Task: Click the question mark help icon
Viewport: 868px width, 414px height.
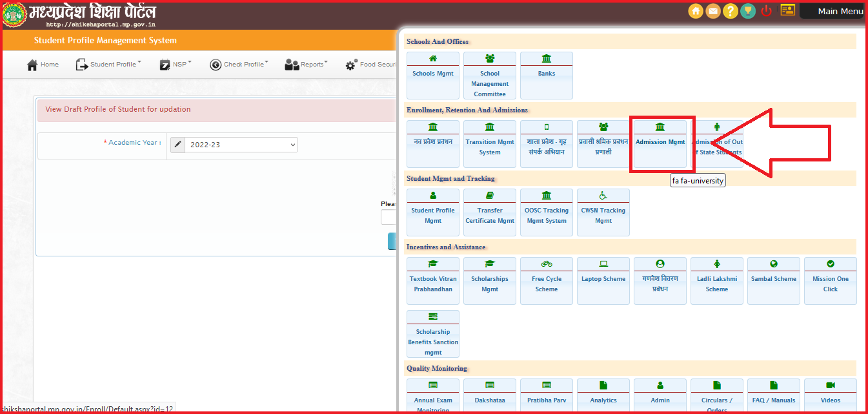Action: pos(731,11)
